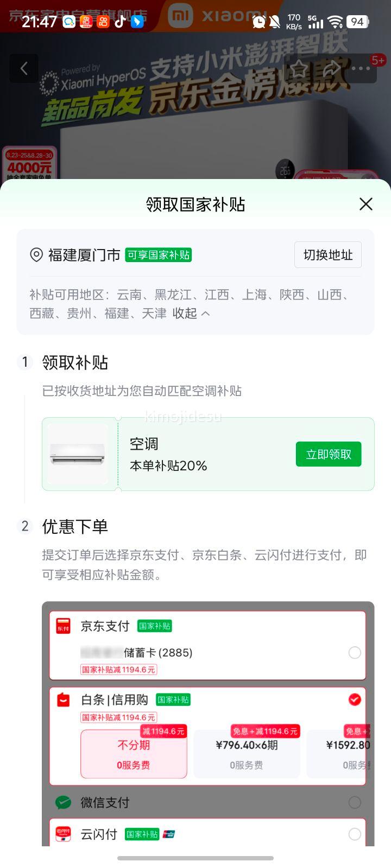
Task: Tap the star favorite icon
Action: tap(299, 69)
